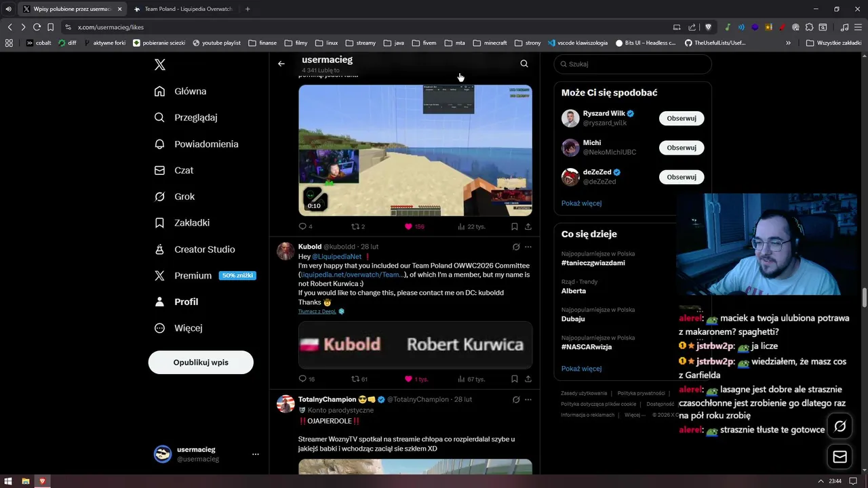Follow Ryszard Wilk with Obserwuj button
Screen dimensions: 868x488
pos(682,118)
